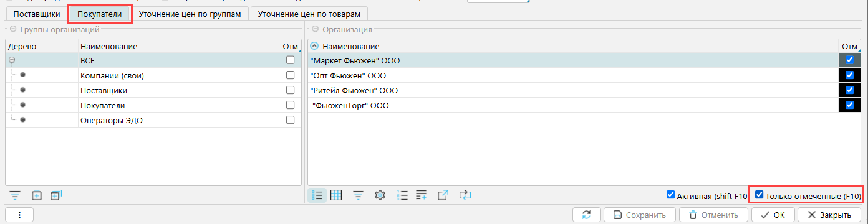Switch the organization panel to grid view
Image resolution: width=868 pixels, height=224 pixels.
(x=336, y=195)
